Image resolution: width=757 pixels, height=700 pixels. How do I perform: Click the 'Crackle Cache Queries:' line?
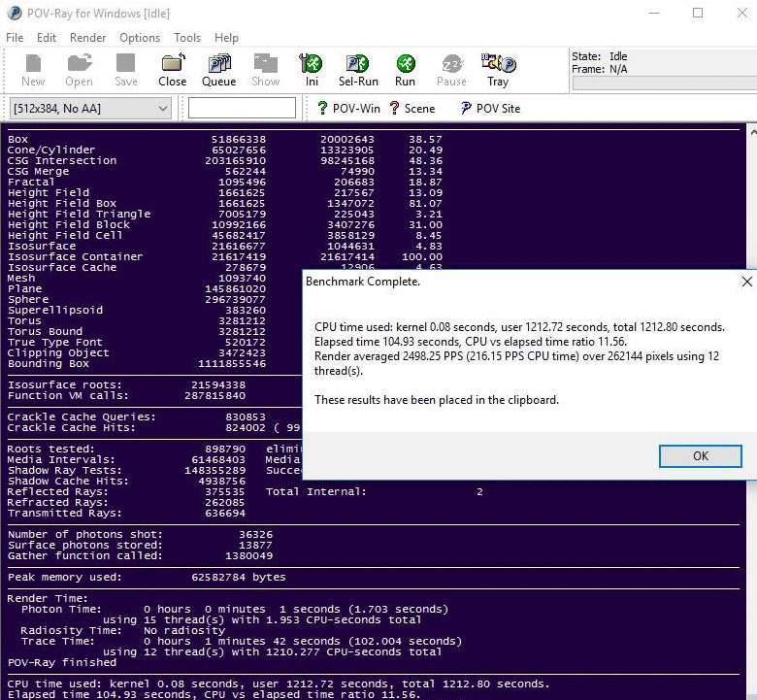137,417
